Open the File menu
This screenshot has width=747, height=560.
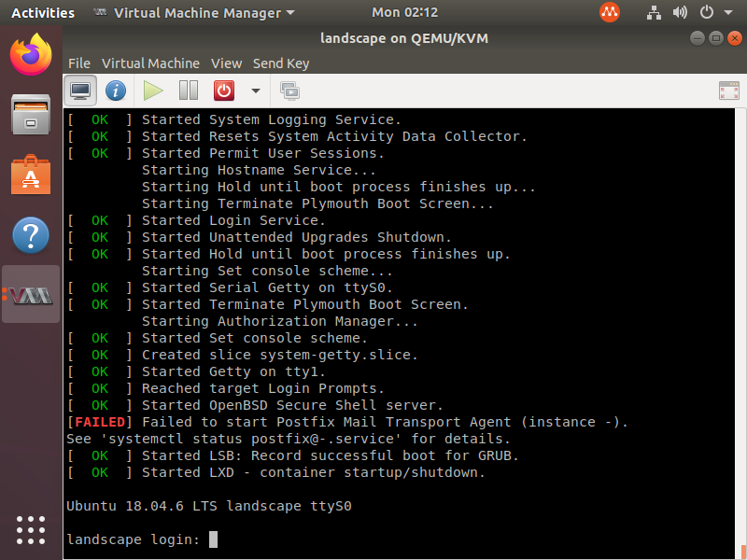tap(79, 63)
